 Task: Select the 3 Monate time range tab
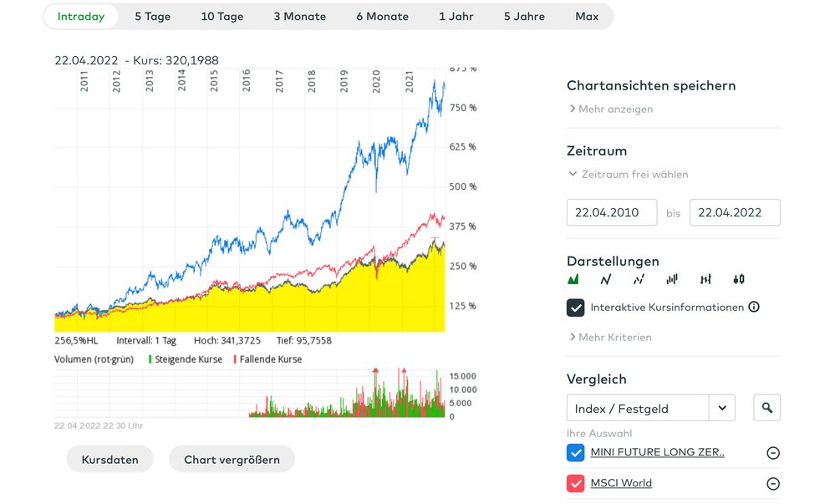tap(300, 17)
